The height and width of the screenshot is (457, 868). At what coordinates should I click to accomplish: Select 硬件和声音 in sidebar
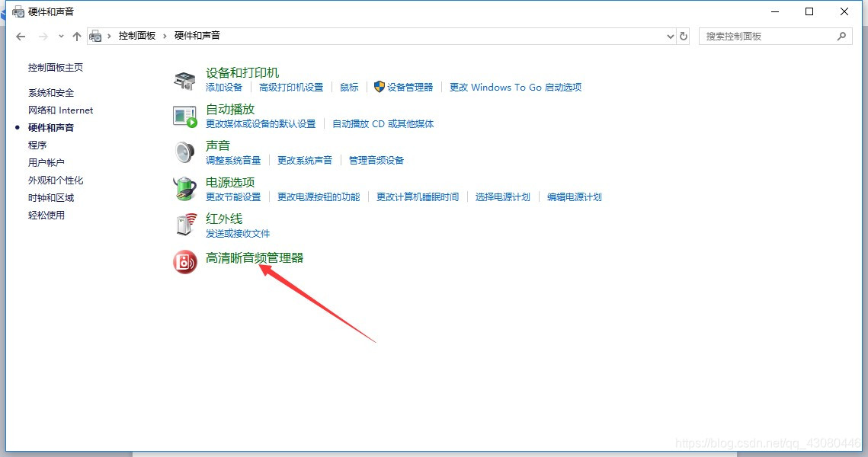(51, 127)
